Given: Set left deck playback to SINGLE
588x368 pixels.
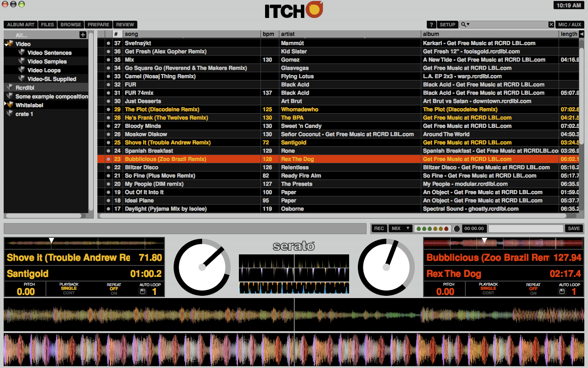Looking at the screenshot, I should (x=69, y=288).
